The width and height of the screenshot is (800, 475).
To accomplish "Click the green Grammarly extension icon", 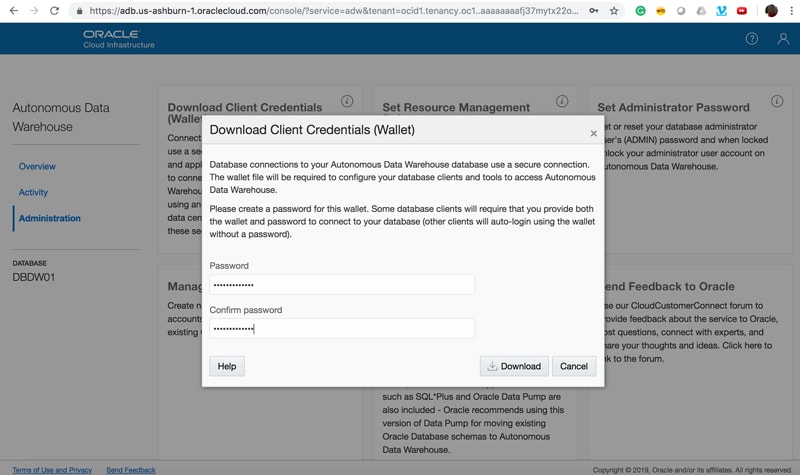I will tap(640, 11).
